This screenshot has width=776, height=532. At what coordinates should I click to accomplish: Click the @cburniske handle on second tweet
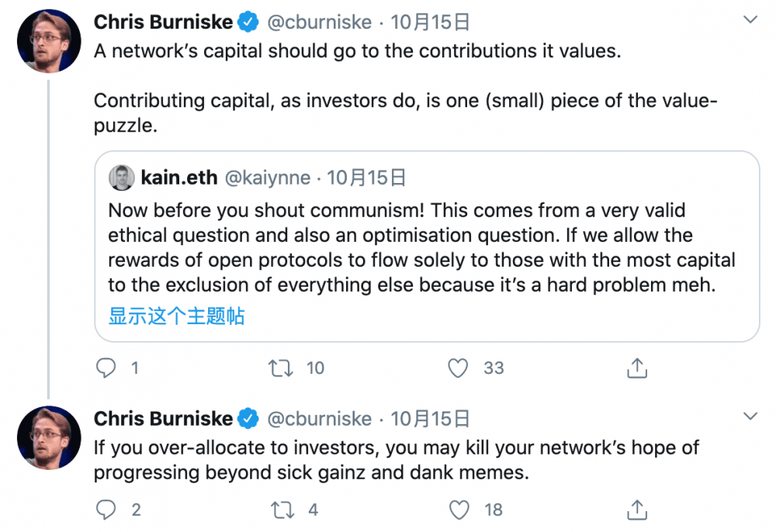pos(319,419)
